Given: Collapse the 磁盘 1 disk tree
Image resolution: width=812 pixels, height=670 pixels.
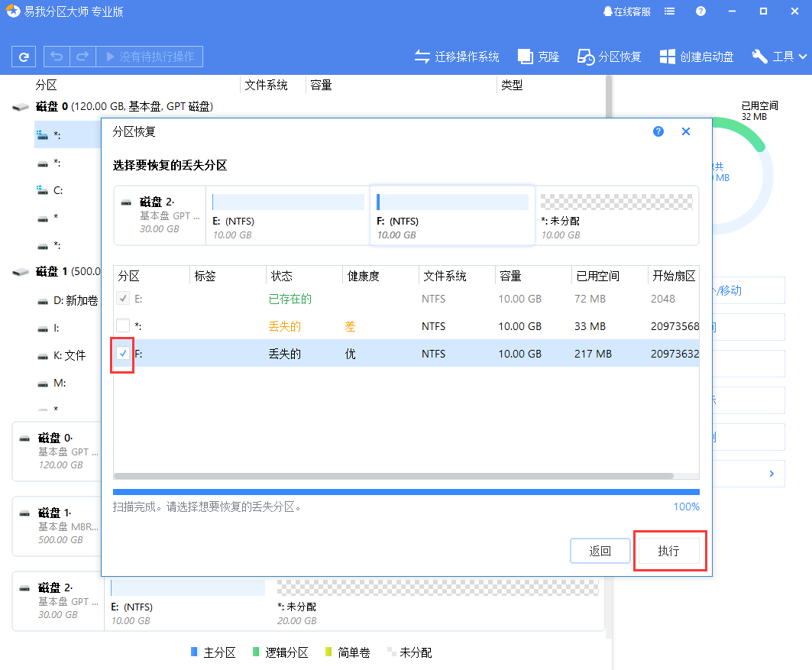Looking at the screenshot, I should [20, 273].
